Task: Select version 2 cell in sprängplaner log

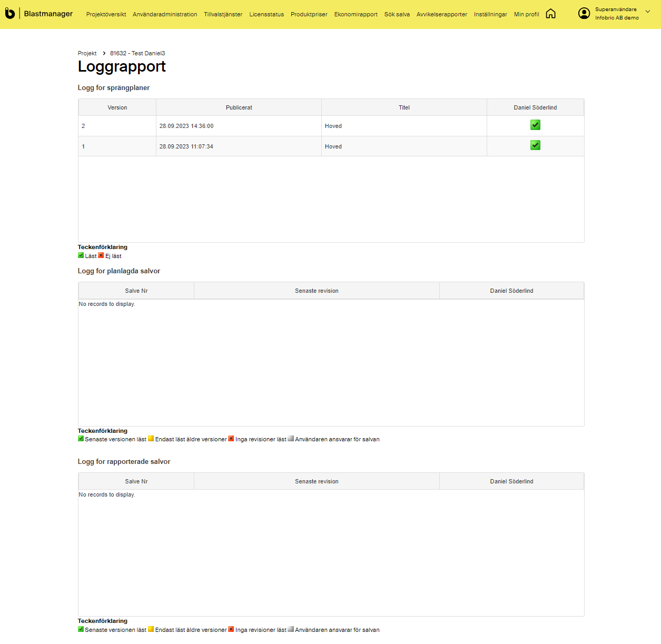Action: pyautogui.click(x=117, y=126)
